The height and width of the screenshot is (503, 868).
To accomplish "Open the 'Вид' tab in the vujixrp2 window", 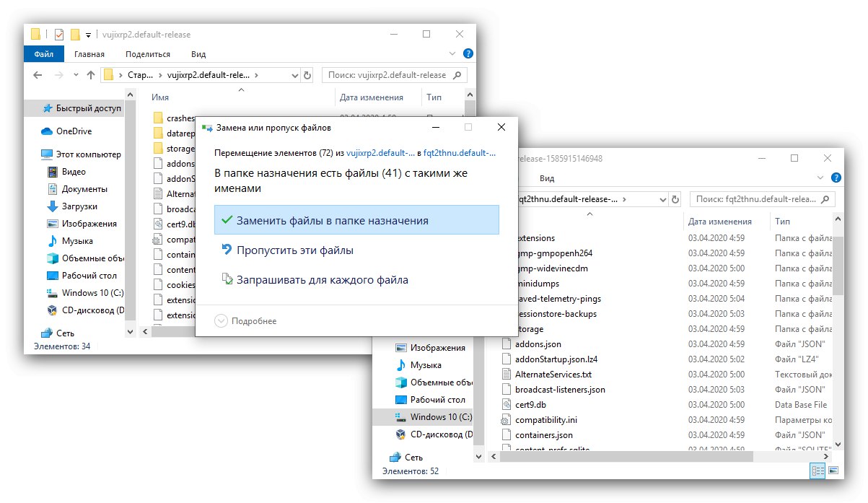I will point(198,54).
